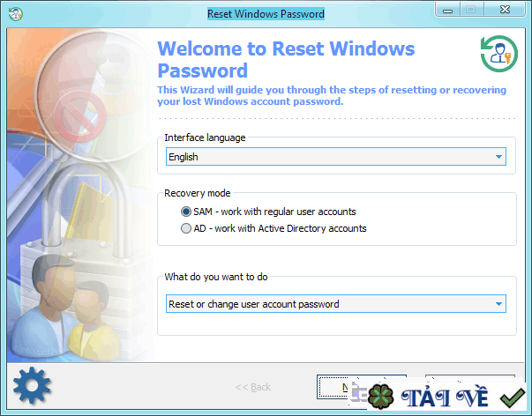Click the Recovery mode group label

(197, 193)
